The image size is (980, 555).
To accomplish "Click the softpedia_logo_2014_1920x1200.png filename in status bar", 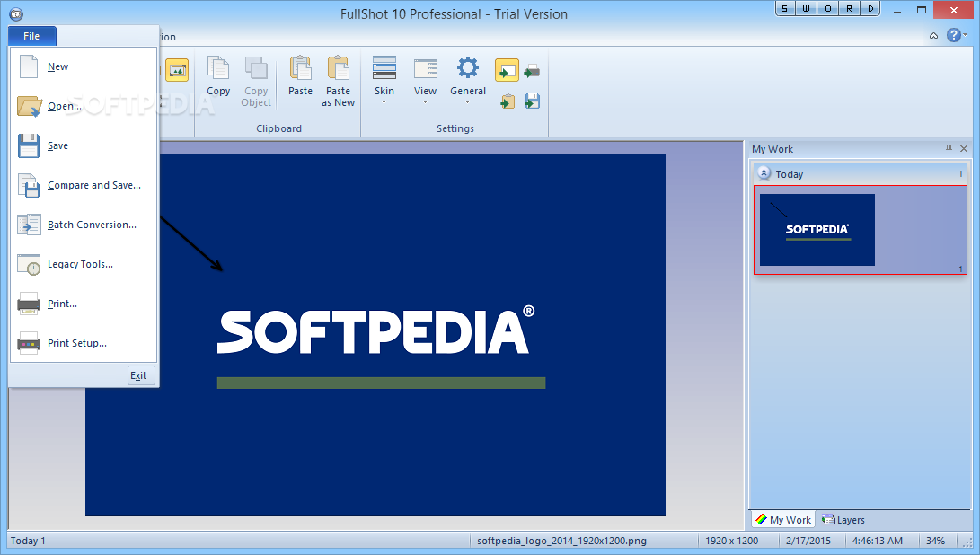I will [561, 541].
